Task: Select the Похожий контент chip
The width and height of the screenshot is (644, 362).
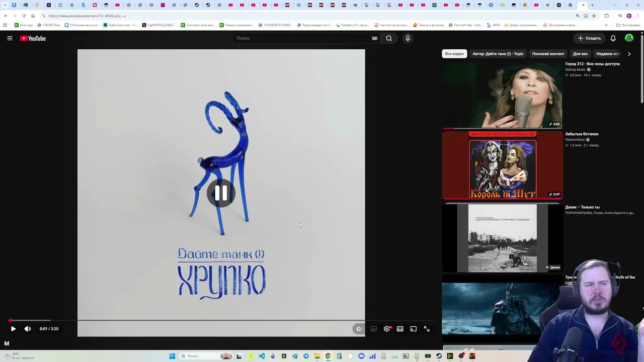Action: tap(548, 54)
